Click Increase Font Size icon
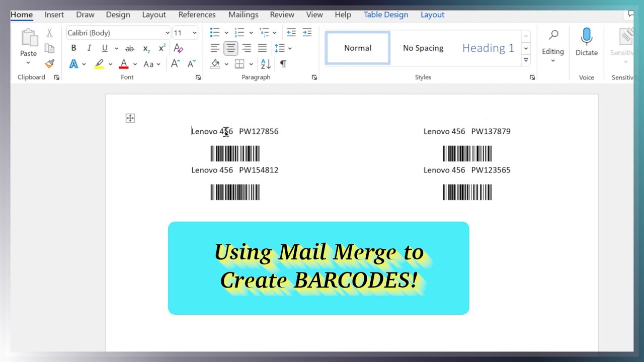The image size is (644, 362). [x=175, y=64]
